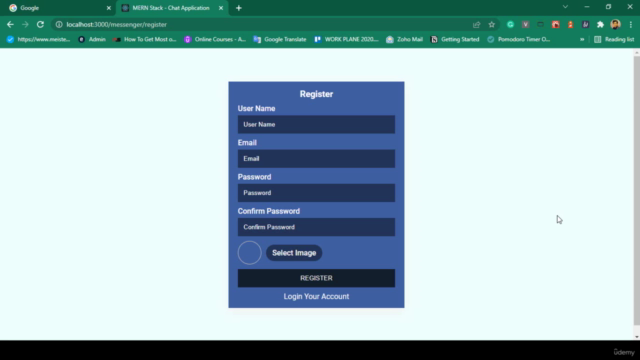Click the scrollbar down arrow
Screen dimensions: 640x360
tap(637, 337)
